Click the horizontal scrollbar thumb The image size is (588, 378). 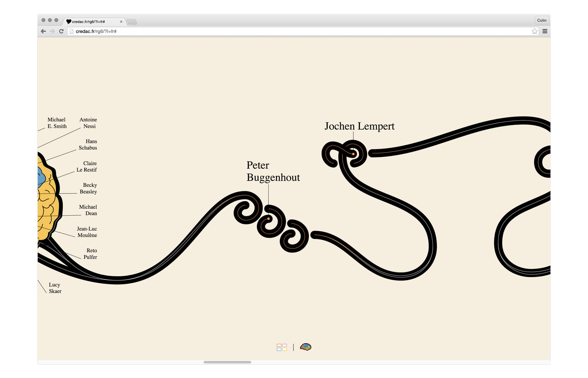click(x=227, y=362)
